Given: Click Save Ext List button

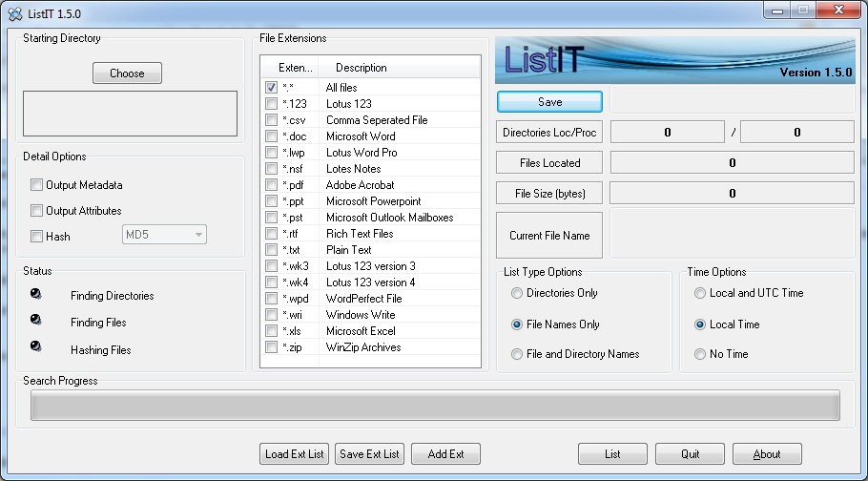Looking at the screenshot, I should pyautogui.click(x=369, y=454).
